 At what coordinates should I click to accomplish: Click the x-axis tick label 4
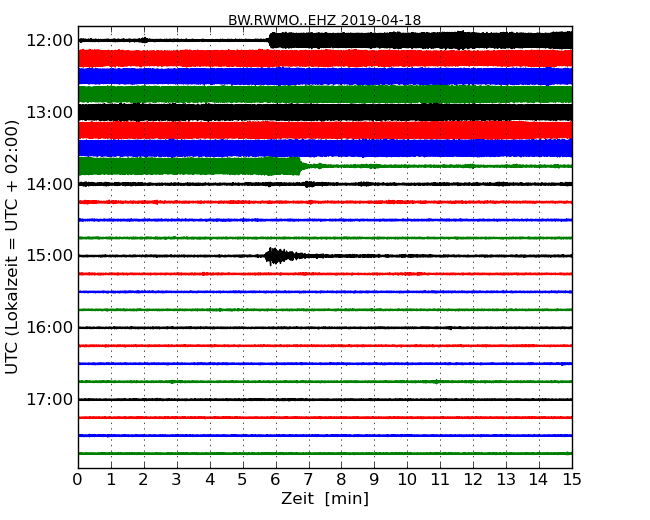point(210,480)
